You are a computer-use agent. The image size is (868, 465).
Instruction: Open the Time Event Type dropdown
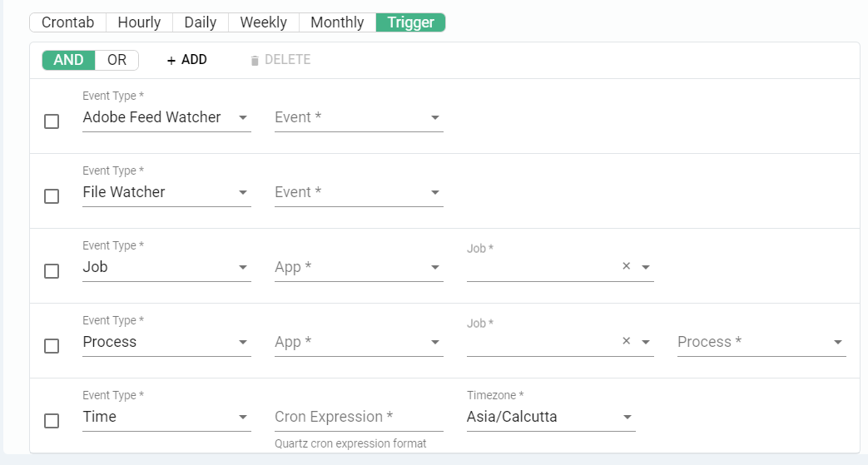click(x=166, y=418)
